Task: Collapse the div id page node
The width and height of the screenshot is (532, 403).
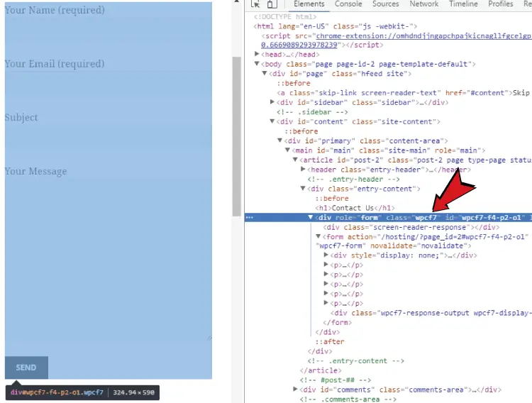Action: pos(265,73)
